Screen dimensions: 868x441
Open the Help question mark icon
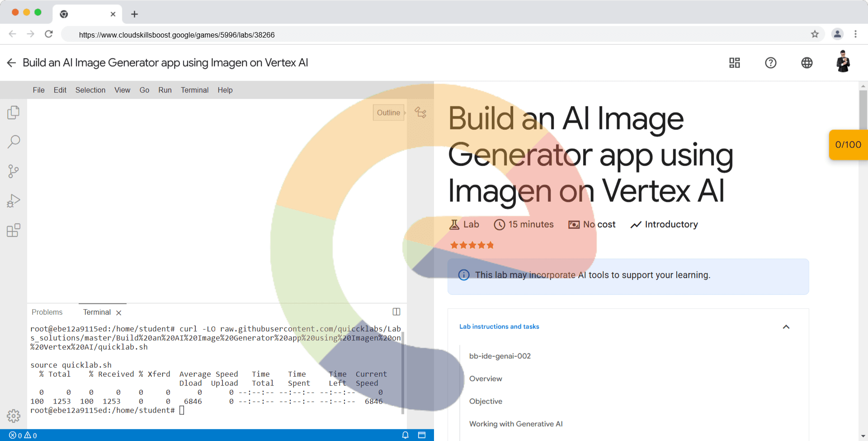point(770,63)
